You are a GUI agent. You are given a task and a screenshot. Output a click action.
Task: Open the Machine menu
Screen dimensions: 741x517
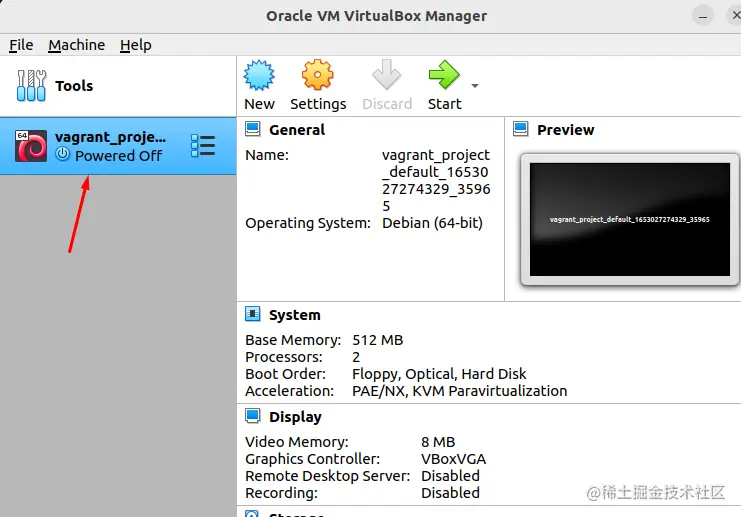pos(77,45)
